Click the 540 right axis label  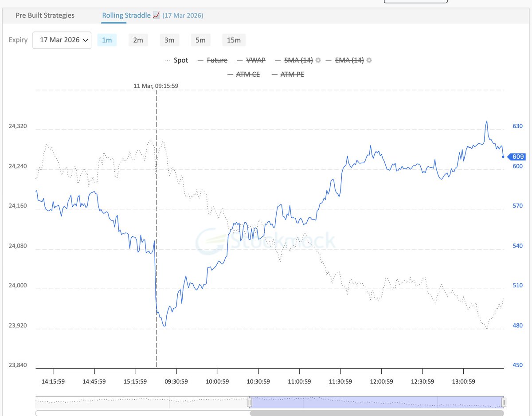point(517,246)
